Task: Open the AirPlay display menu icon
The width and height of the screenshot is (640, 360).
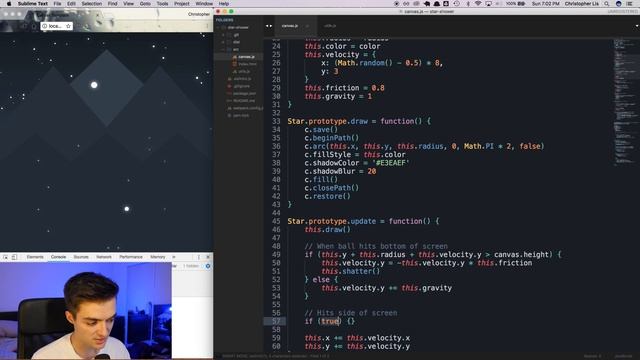Action: [489, 4]
